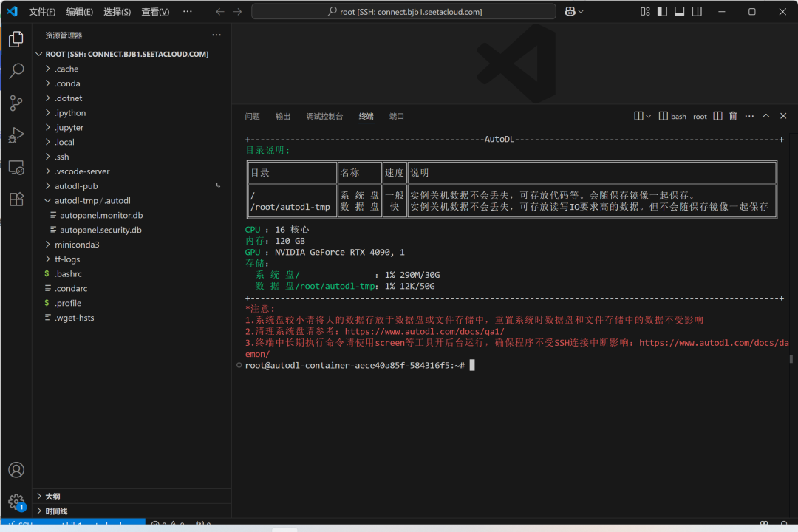
Task: Open the Remote Explorer view
Action: pos(16,167)
